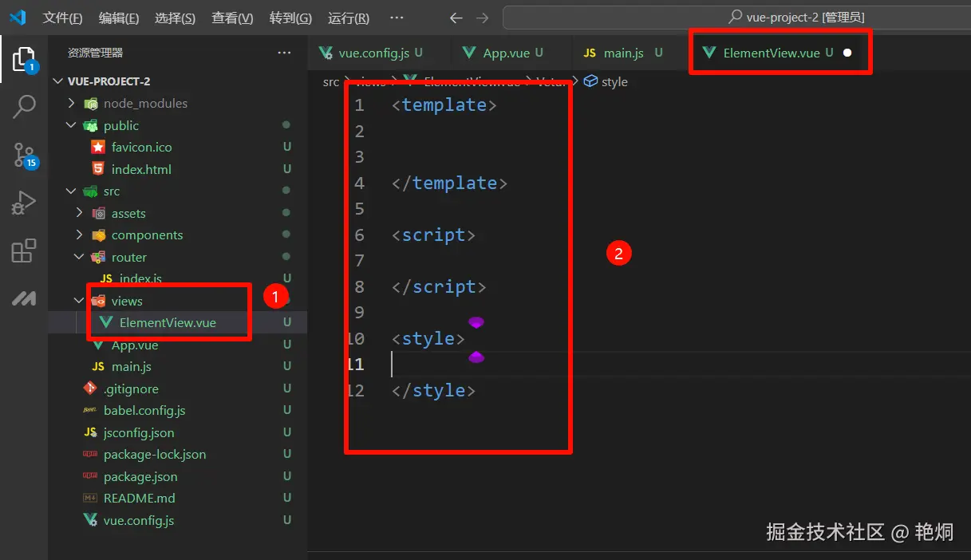Image resolution: width=971 pixels, height=560 pixels.
Task: Click the 资源管理器 panel title
Action: coord(95,53)
